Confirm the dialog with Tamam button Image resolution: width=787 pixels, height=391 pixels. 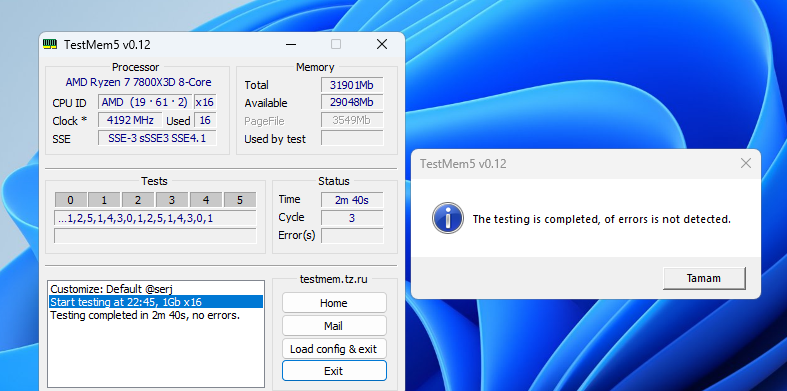coord(704,278)
